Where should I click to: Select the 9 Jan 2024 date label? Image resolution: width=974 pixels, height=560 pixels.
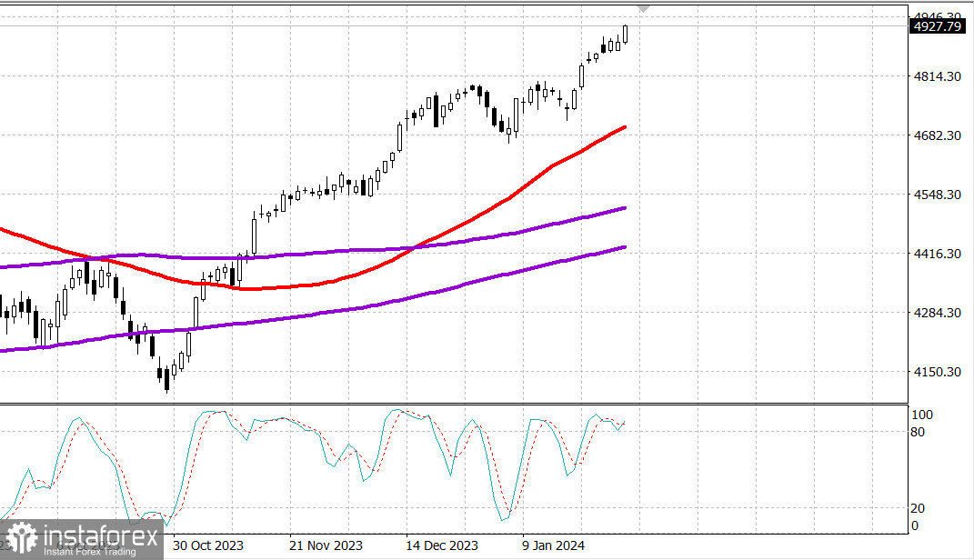(x=552, y=545)
